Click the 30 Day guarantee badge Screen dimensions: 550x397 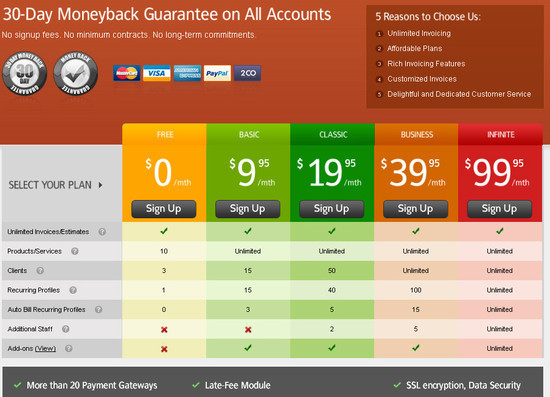pos(25,73)
